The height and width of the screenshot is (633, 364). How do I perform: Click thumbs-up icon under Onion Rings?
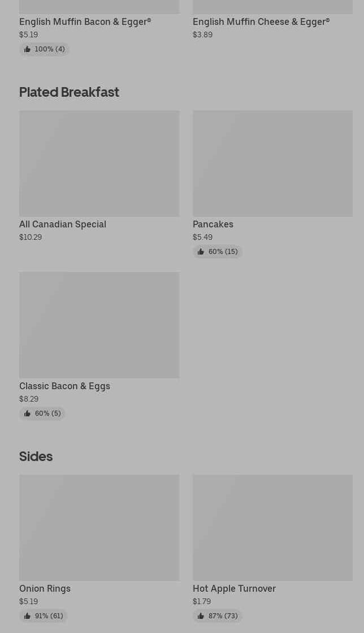click(27, 616)
